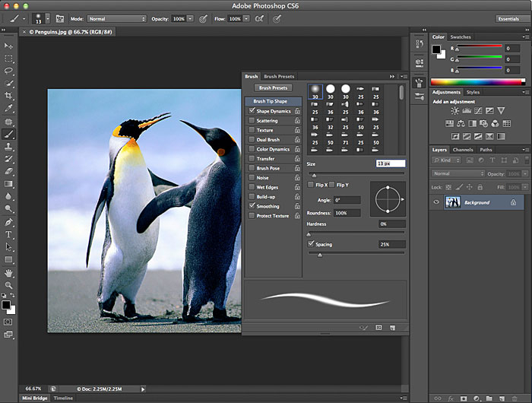Click the brush Size input field

tap(390, 163)
